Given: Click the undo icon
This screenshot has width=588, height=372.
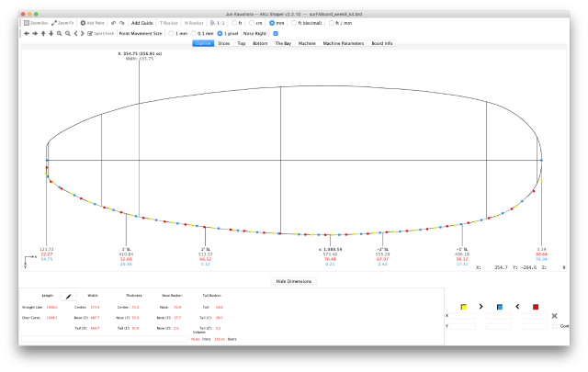Looking at the screenshot, I should coord(113,23).
